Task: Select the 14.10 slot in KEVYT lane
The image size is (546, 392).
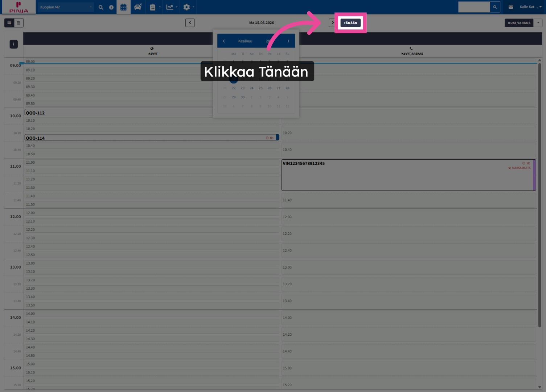Action: tap(152, 322)
